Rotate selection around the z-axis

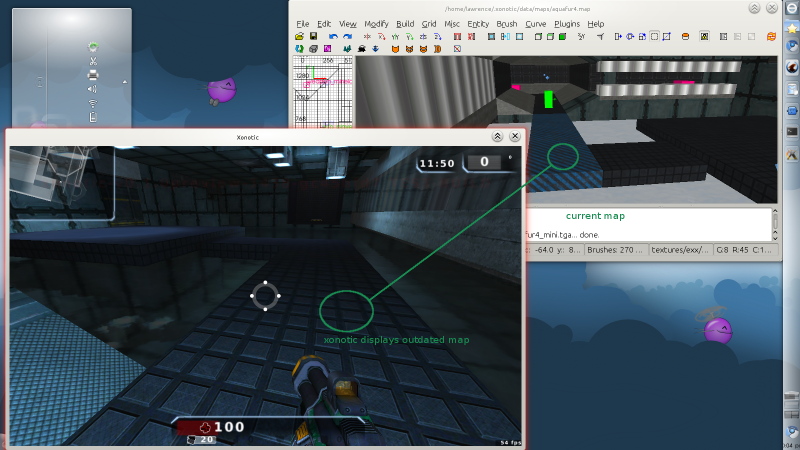pos(438,37)
